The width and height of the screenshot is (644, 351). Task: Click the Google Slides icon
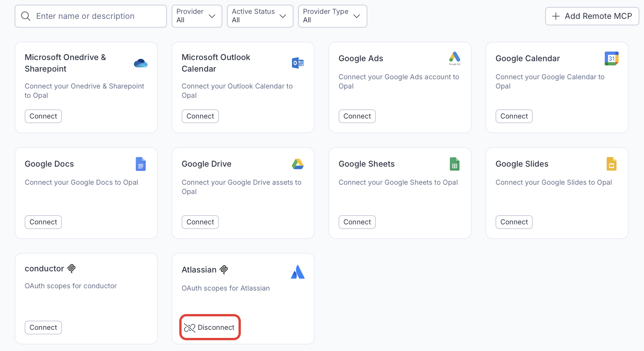[611, 164]
